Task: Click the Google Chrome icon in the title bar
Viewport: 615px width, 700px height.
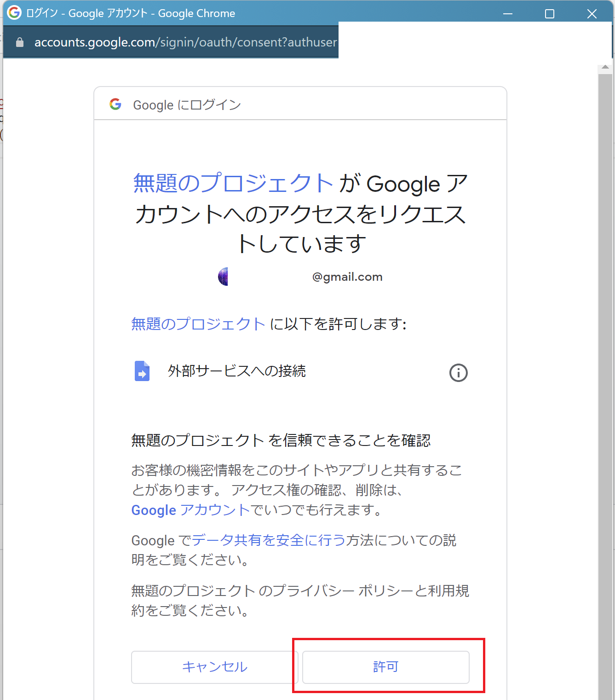Action: (14, 13)
